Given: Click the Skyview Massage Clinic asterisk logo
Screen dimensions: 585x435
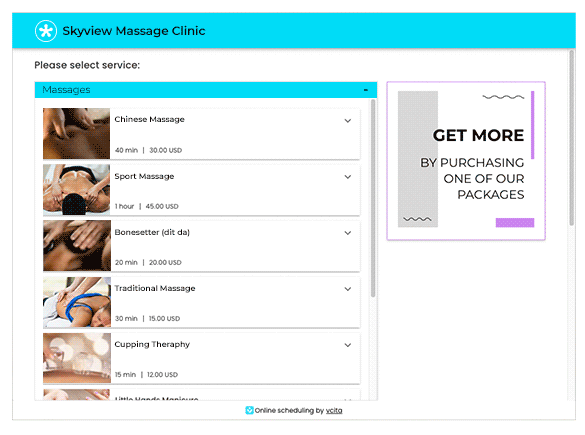Looking at the screenshot, I should (46, 31).
